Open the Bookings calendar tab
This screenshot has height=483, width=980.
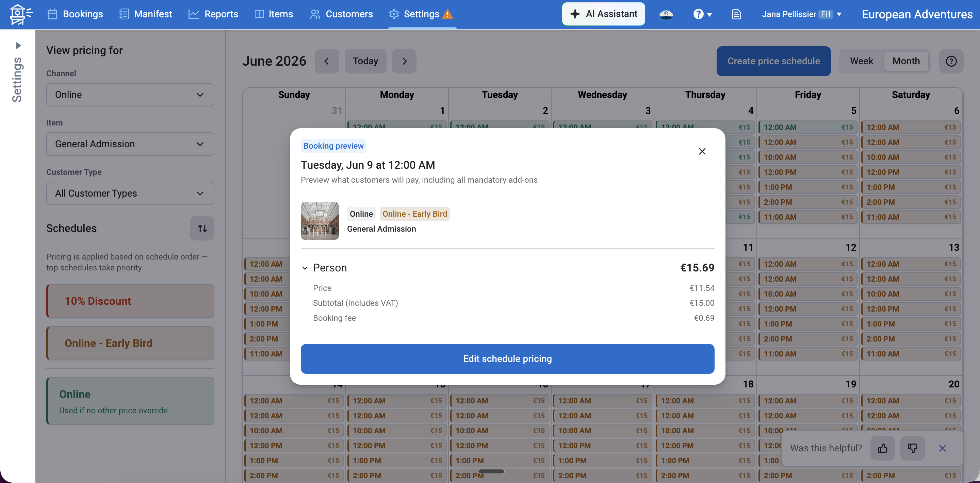click(x=75, y=14)
